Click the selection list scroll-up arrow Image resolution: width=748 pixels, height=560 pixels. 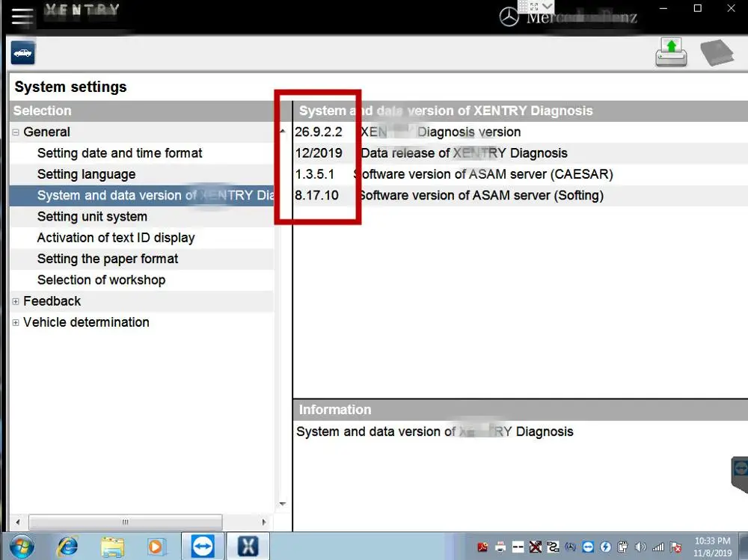point(283,131)
